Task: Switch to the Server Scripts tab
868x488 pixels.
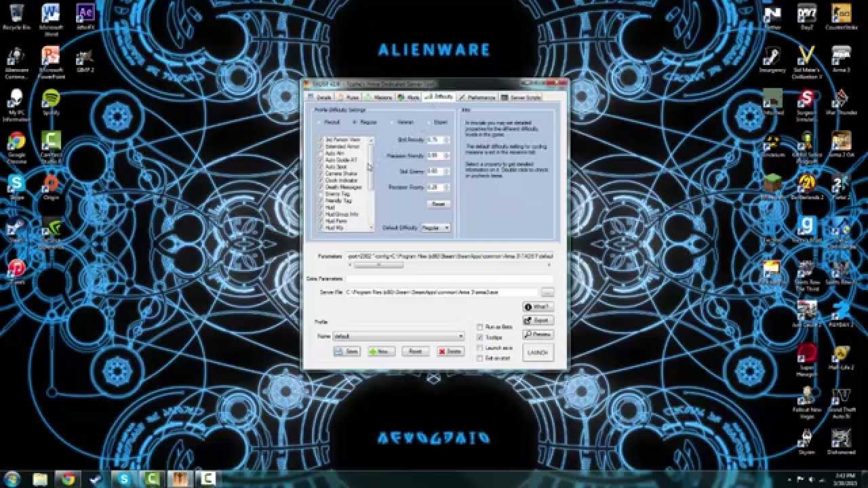Action: coord(521,98)
